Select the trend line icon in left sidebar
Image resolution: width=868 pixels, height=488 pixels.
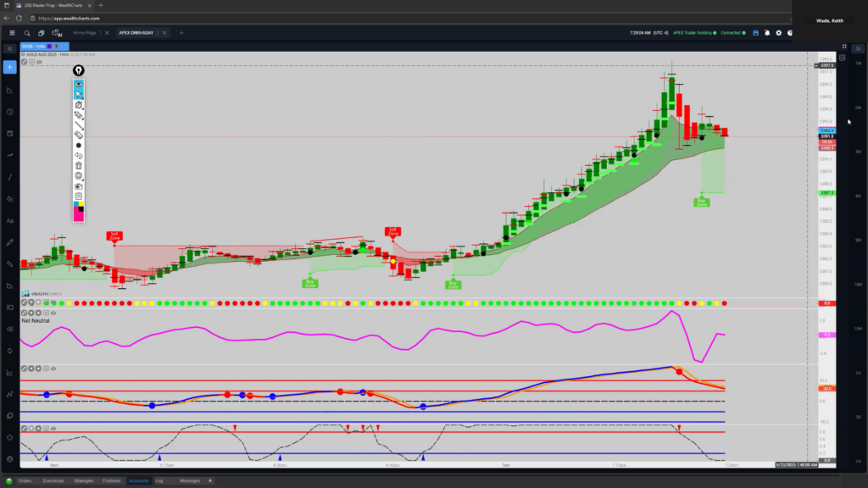click(x=9, y=177)
